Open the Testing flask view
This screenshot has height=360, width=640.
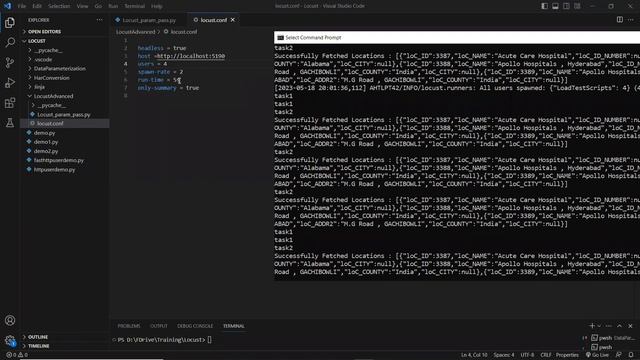(10, 122)
